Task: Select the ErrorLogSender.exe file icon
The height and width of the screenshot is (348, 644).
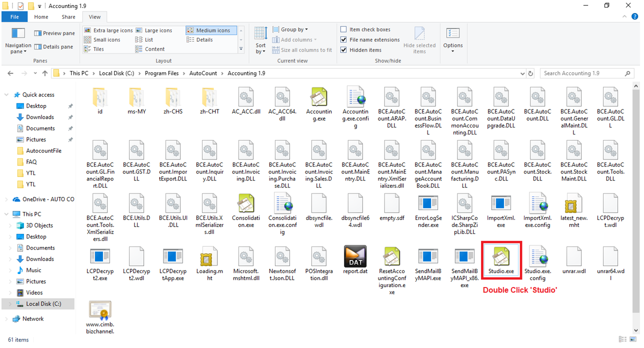Action: [428, 202]
